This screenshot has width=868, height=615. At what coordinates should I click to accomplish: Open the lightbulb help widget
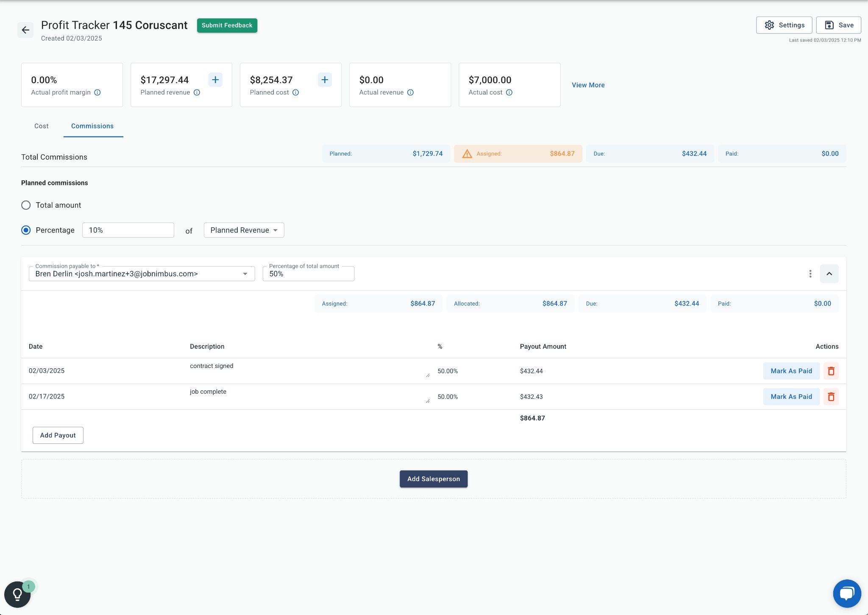[17, 594]
